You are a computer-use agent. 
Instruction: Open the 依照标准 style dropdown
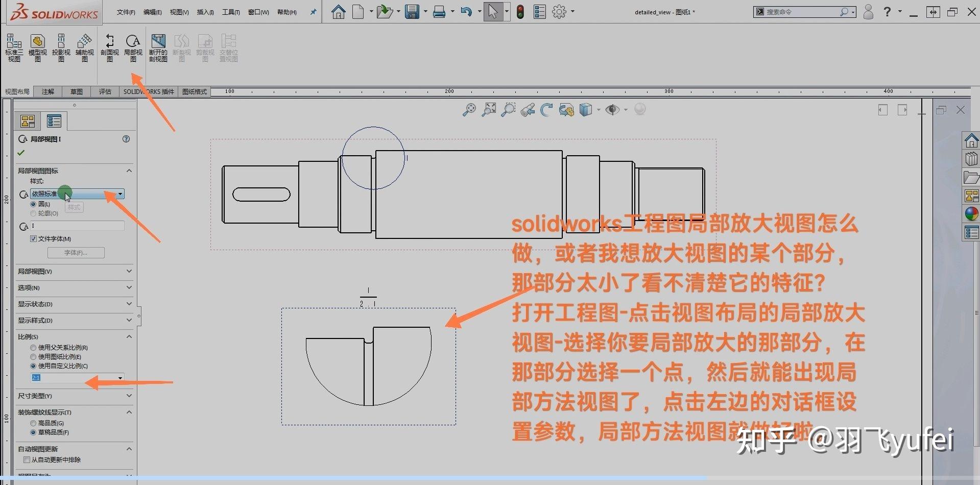(x=77, y=193)
